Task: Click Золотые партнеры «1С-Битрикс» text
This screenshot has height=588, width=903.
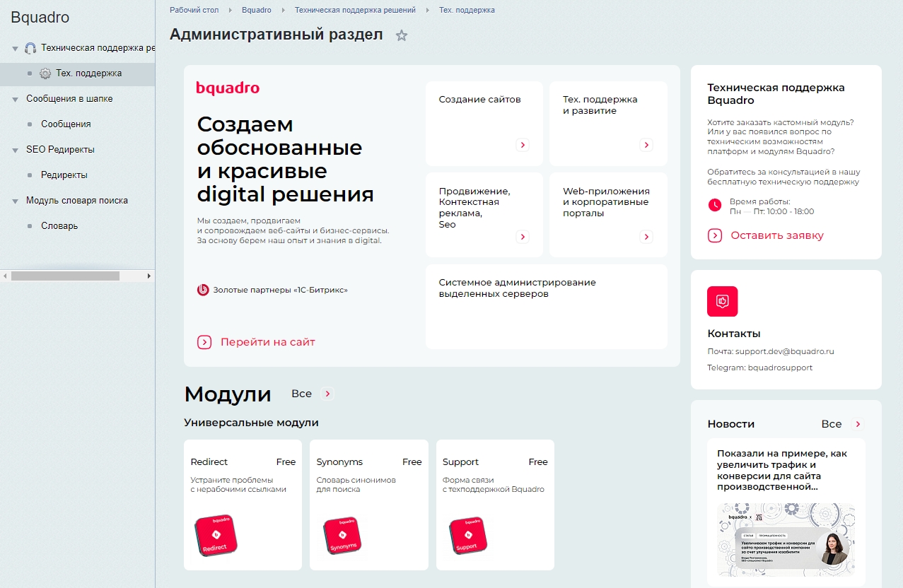Action: point(281,290)
